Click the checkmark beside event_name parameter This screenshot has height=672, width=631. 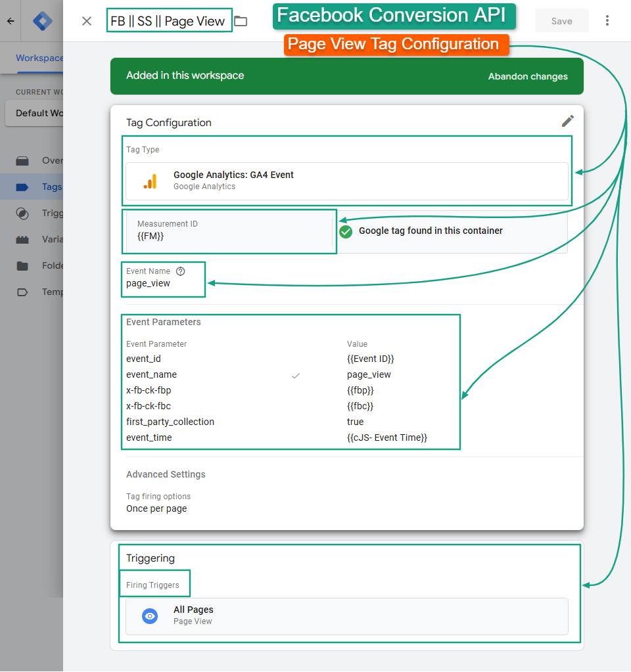(x=296, y=376)
